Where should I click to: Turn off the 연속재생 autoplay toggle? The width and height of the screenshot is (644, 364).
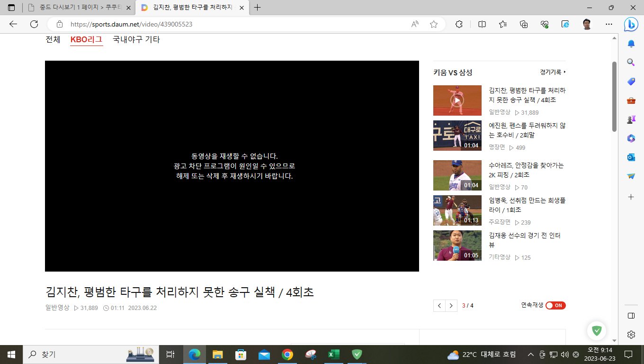point(555,306)
